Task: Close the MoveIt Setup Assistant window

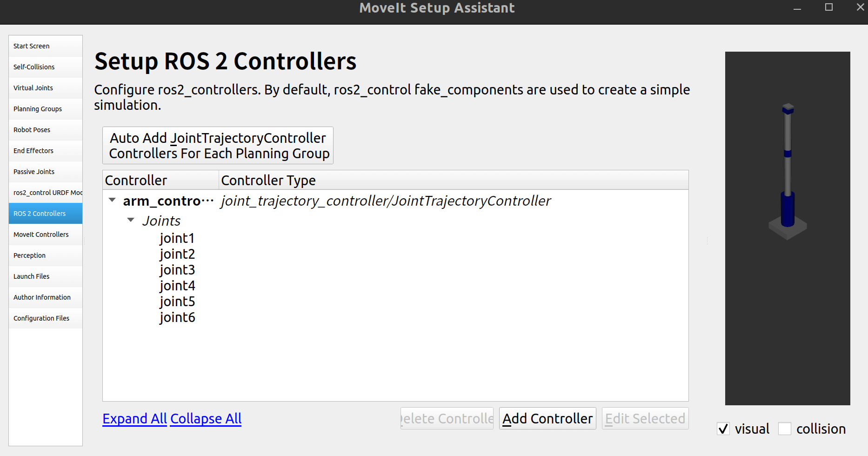Action: pos(860,7)
